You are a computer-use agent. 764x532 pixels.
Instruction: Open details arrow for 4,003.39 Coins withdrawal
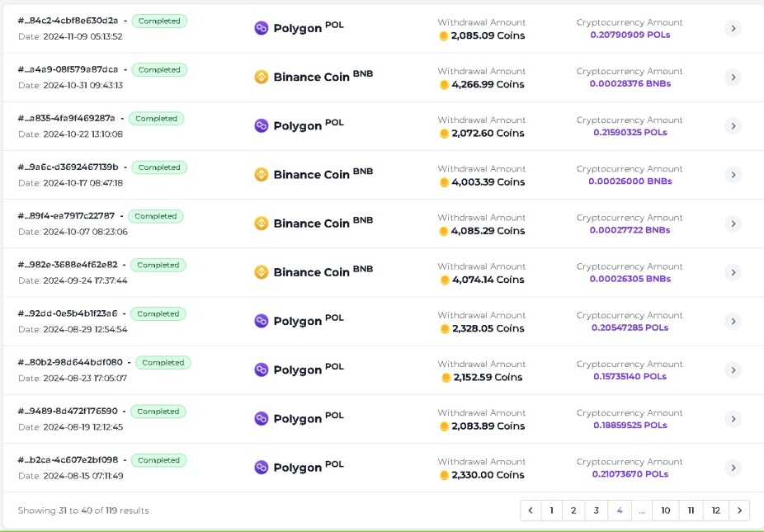tap(733, 174)
